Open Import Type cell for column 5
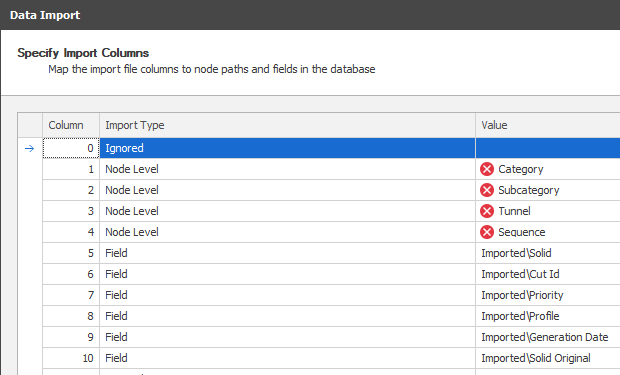Viewport: 620px width, 375px height. coord(287,253)
